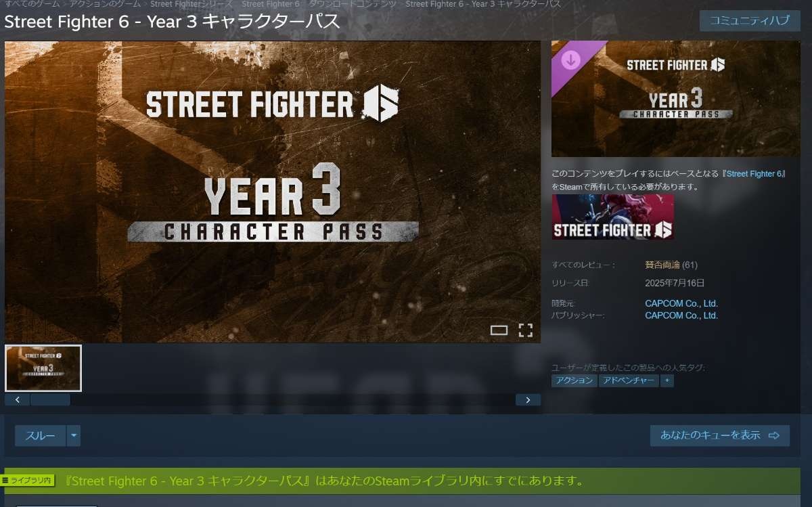Open the アドベンチャー tag
This screenshot has height=507, width=812.
point(628,380)
